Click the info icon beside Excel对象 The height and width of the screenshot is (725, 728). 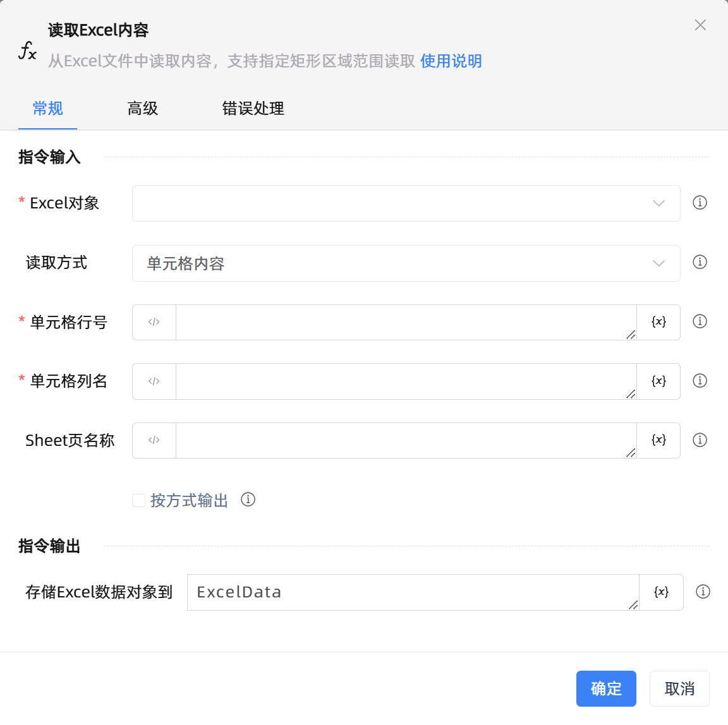pyautogui.click(x=700, y=203)
